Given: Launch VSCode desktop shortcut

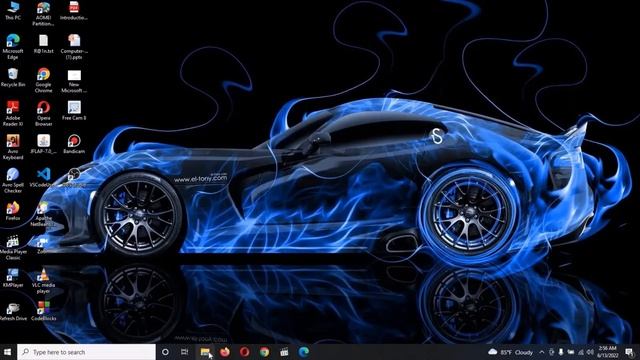Looking at the screenshot, I should [43, 178].
